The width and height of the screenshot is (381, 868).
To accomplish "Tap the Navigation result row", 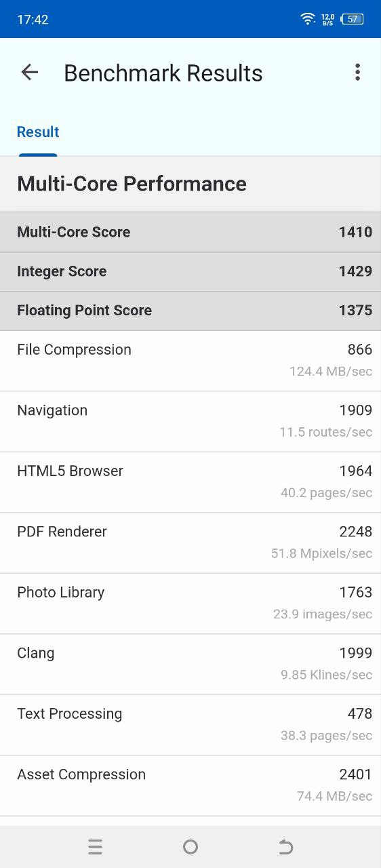I will [190, 421].
